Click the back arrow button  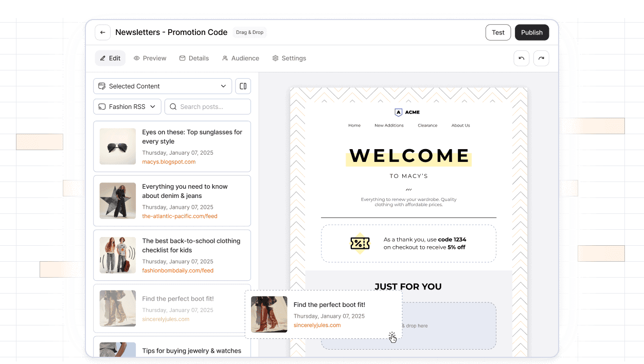coord(103,32)
